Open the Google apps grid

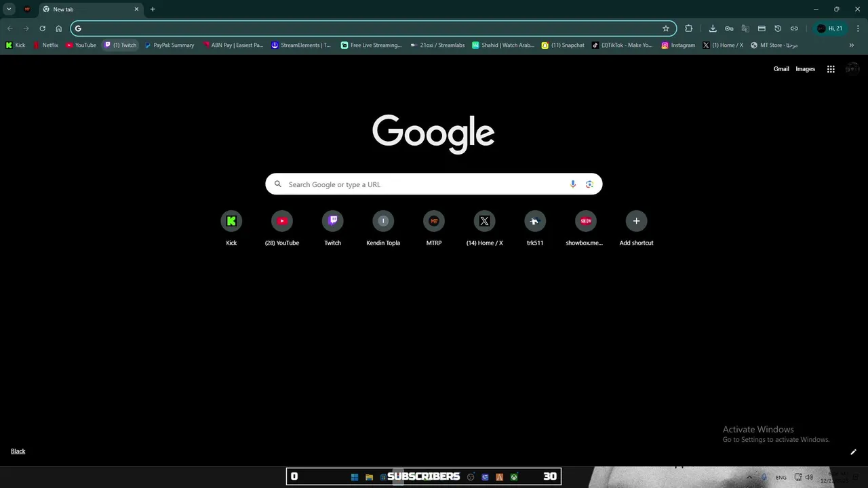pos(831,68)
